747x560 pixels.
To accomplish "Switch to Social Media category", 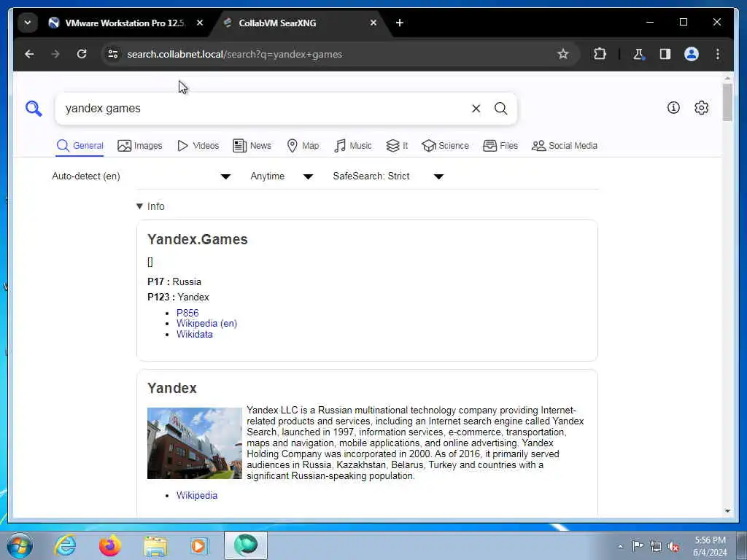I will pos(565,146).
